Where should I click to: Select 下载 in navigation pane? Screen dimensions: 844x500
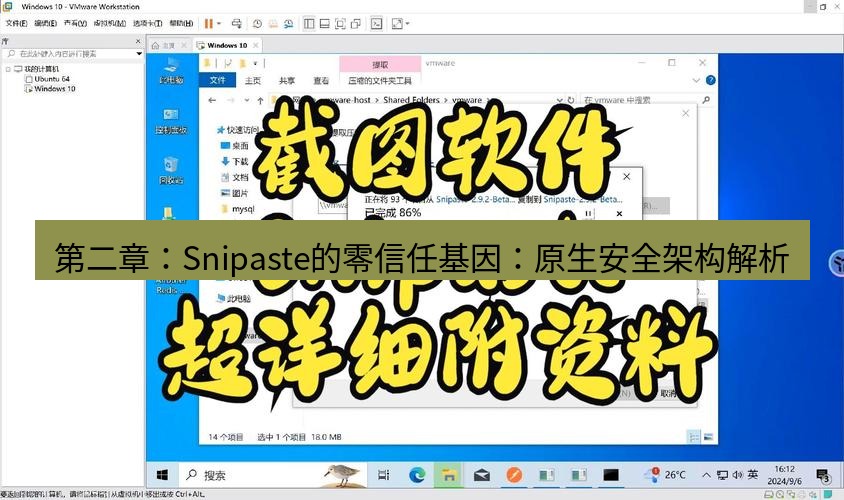point(235,161)
